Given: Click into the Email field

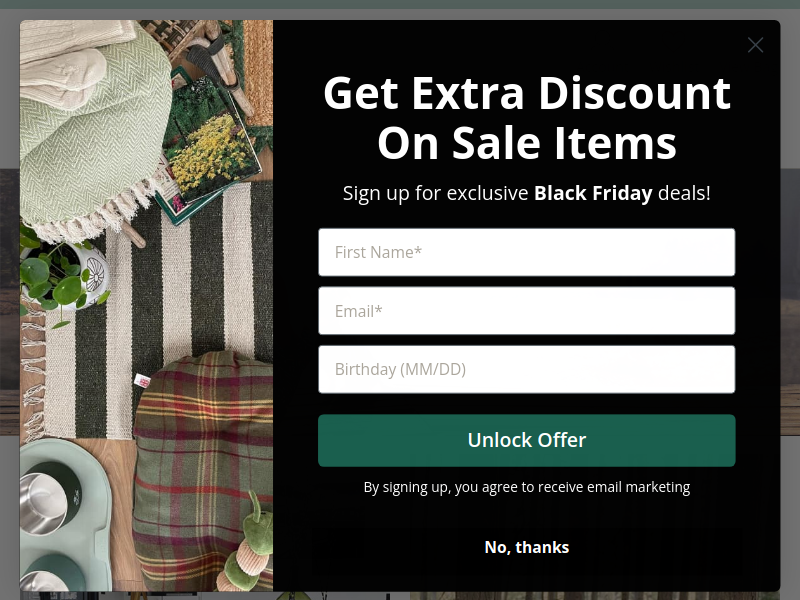Looking at the screenshot, I should tap(527, 311).
